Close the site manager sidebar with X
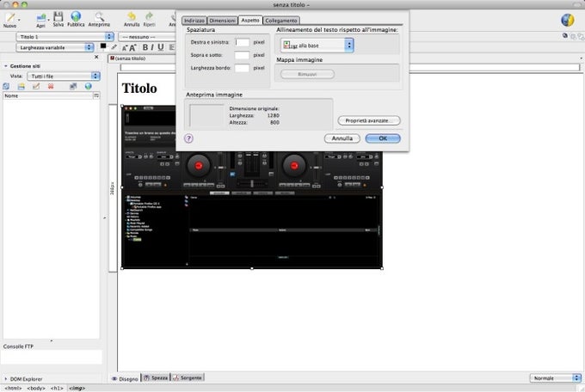The height and width of the screenshot is (392, 585). pyautogui.click(x=96, y=57)
